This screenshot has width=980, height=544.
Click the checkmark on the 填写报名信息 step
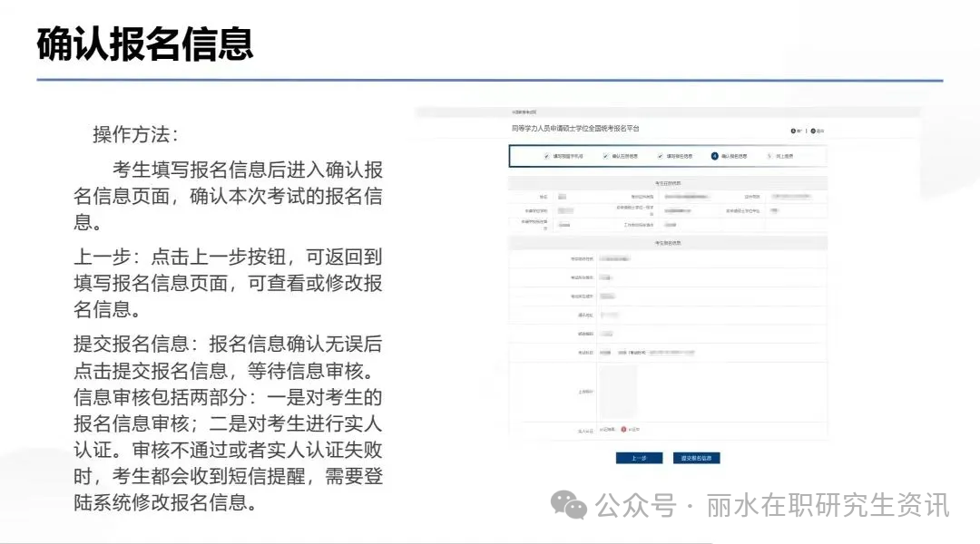(660, 156)
